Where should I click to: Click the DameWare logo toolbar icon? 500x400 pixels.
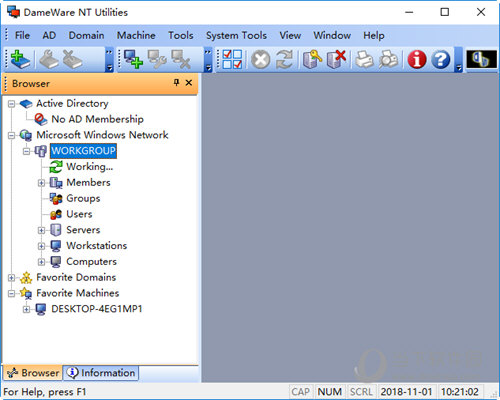click(481, 59)
